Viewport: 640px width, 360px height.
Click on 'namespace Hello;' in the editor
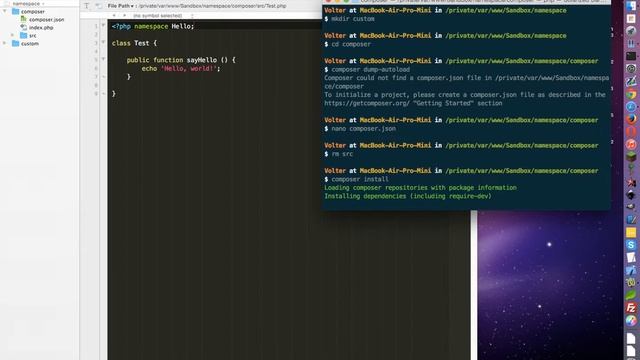click(164, 26)
